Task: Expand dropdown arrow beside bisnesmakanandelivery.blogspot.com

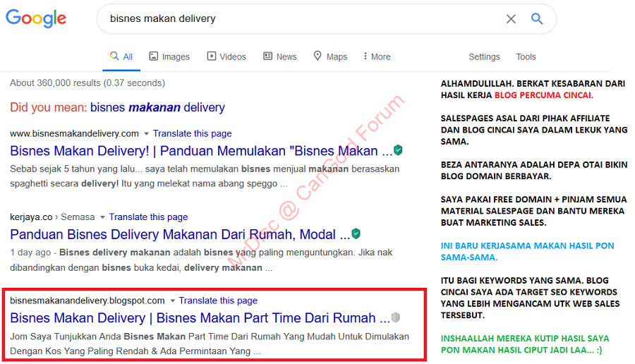Action: (173, 301)
